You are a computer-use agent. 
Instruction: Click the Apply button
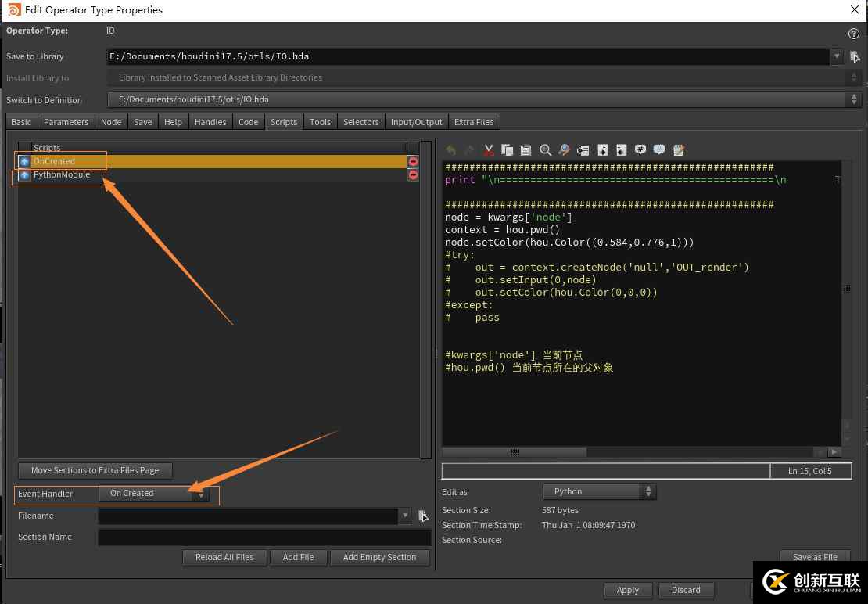tap(628, 590)
